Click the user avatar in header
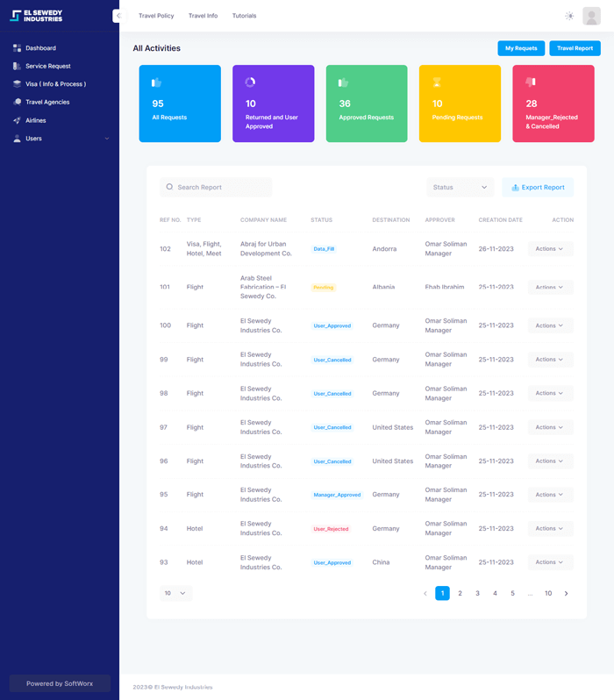Screen dimensions: 614x700 (591, 16)
